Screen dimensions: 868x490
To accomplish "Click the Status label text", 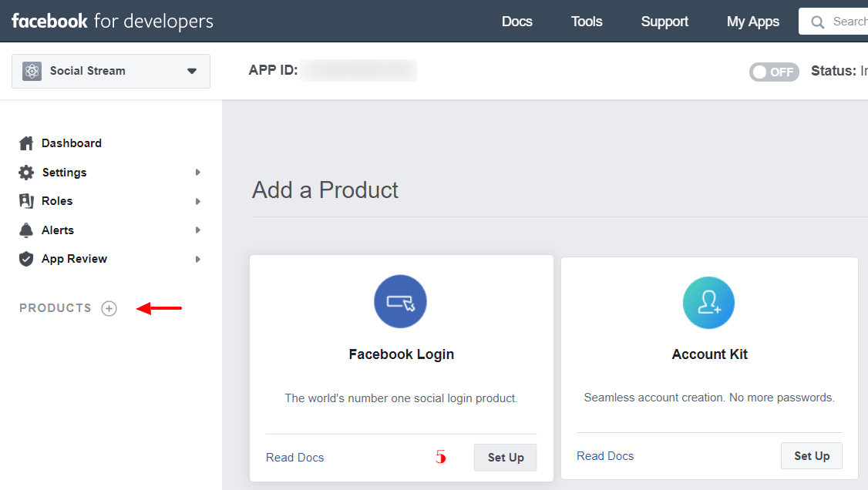I will 833,71.
